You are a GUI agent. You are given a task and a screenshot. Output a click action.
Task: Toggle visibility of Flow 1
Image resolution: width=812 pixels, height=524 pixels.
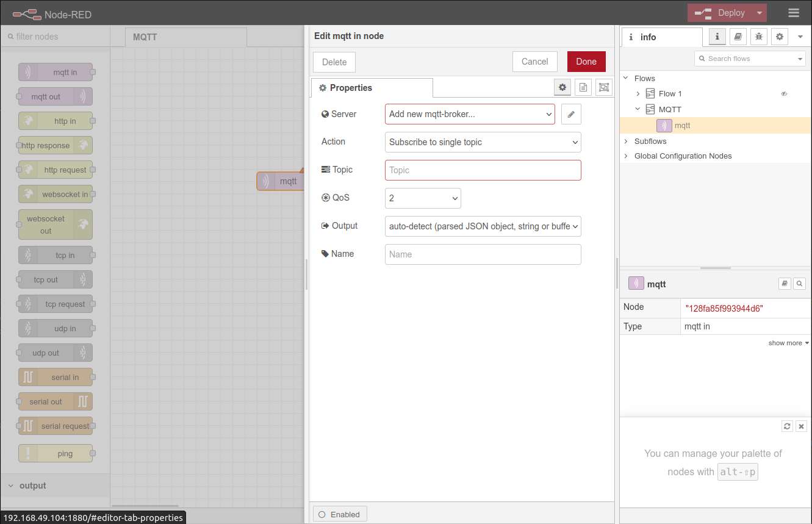[784, 94]
